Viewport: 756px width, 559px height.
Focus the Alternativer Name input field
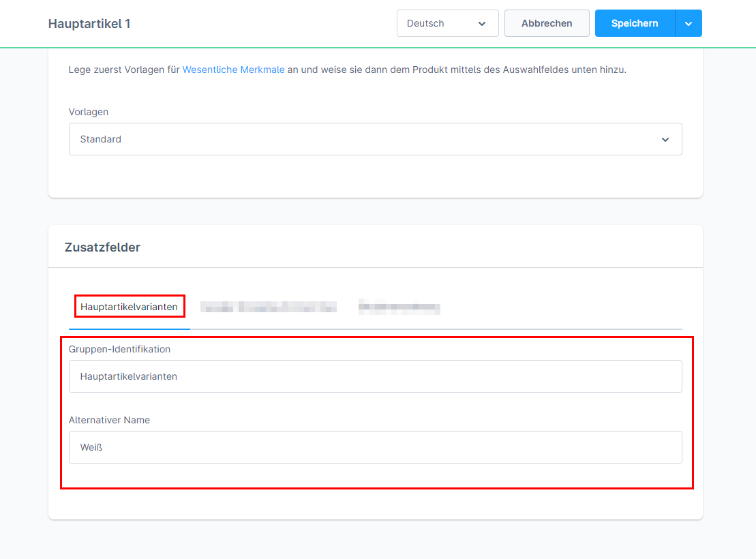pos(375,447)
